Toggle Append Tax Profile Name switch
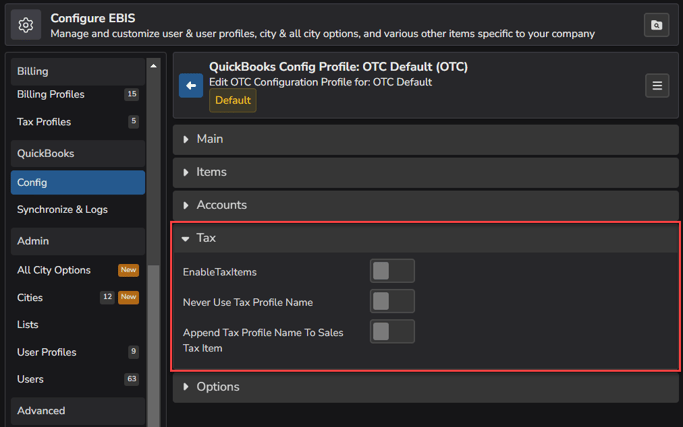The width and height of the screenshot is (683, 427). click(391, 332)
